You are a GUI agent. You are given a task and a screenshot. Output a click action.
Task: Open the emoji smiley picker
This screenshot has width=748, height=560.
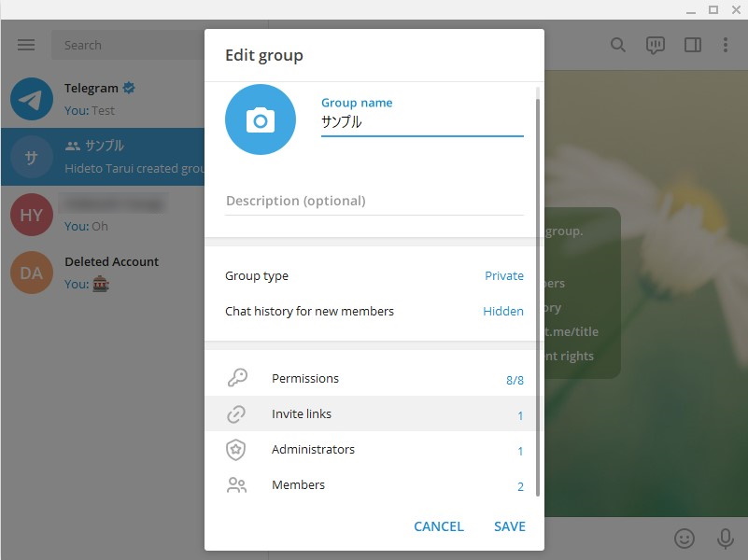coord(684,539)
